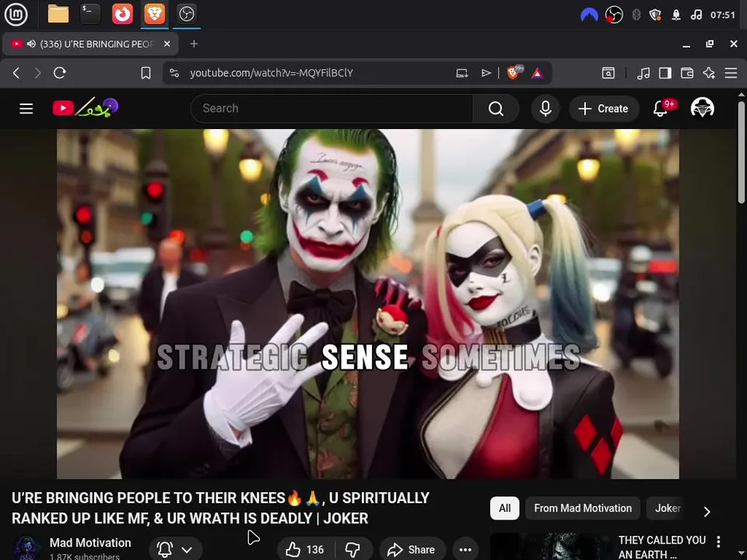Click the page vertical scrollbar
Screen dimensions: 747x560
click(x=742, y=152)
